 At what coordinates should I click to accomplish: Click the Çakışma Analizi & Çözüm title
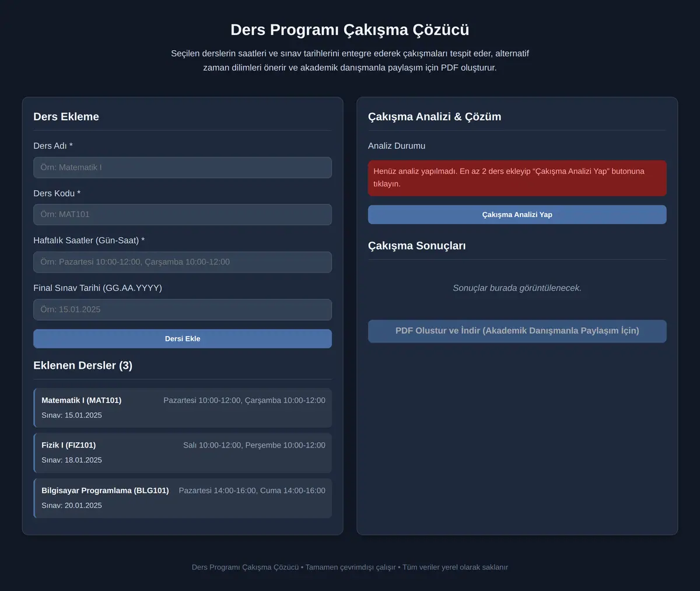(x=435, y=117)
